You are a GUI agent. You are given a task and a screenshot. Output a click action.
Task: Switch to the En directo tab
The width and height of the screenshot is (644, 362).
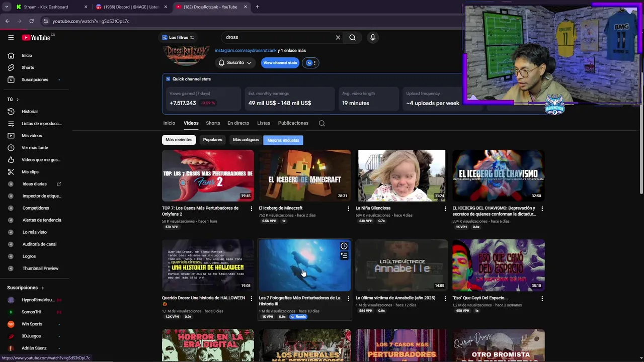pos(238,123)
